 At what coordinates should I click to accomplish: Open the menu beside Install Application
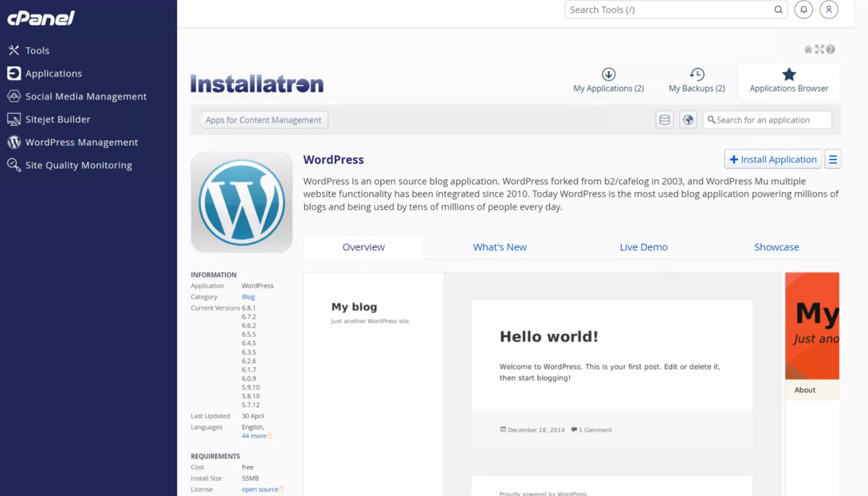(833, 159)
